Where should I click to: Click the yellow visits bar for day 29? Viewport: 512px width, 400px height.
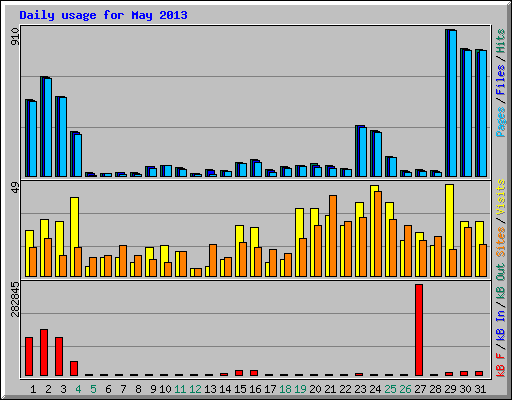click(x=447, y=231)
